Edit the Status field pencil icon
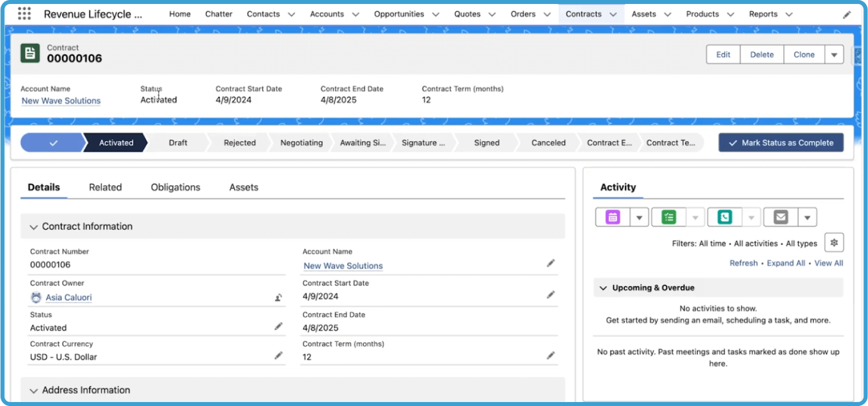868x406 pixels. [x=278, y=326]
